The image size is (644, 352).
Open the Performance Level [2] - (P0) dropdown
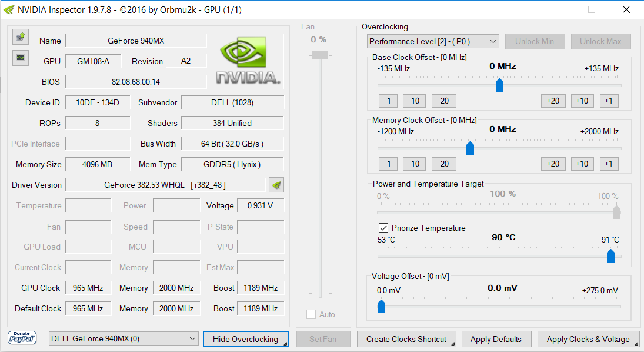click(433, 41)
